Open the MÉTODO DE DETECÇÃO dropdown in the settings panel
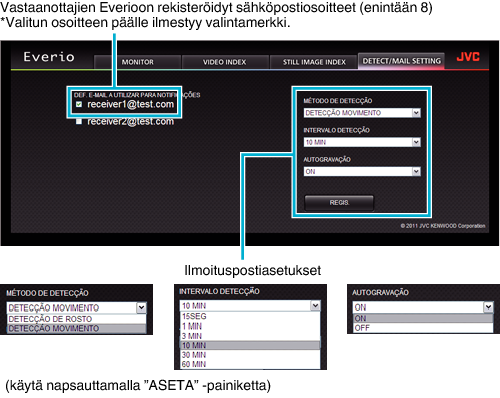The image size is (500, 398). point(362,113)
